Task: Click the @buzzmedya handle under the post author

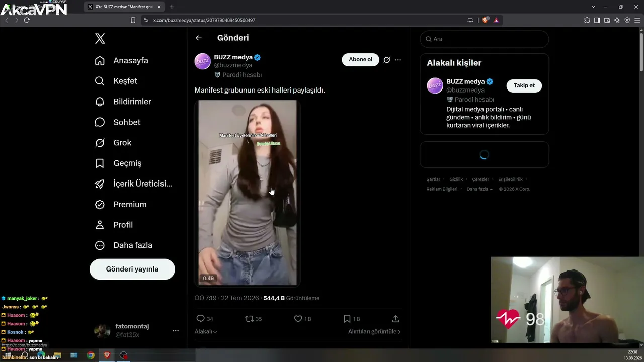Action: tap(233, 65)
